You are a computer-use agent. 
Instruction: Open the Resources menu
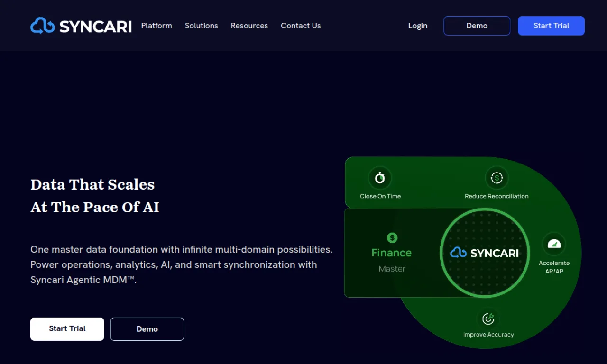coord(249,26)
